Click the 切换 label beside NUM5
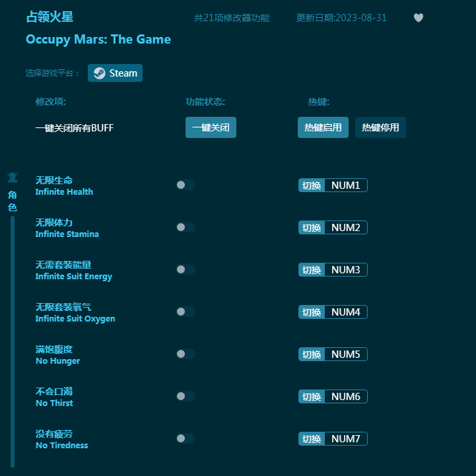The height and width of the screenshot is (476, 476). [x=312, y=355]
